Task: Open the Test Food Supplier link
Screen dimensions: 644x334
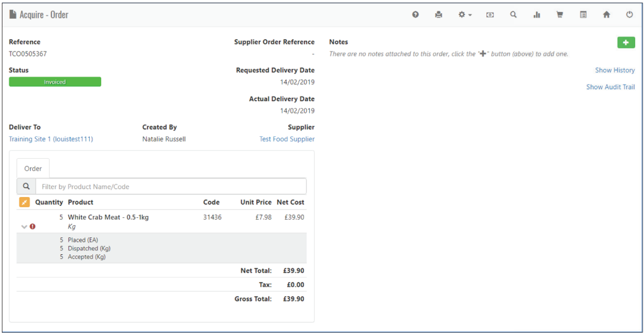Action: tap(287, 139)
